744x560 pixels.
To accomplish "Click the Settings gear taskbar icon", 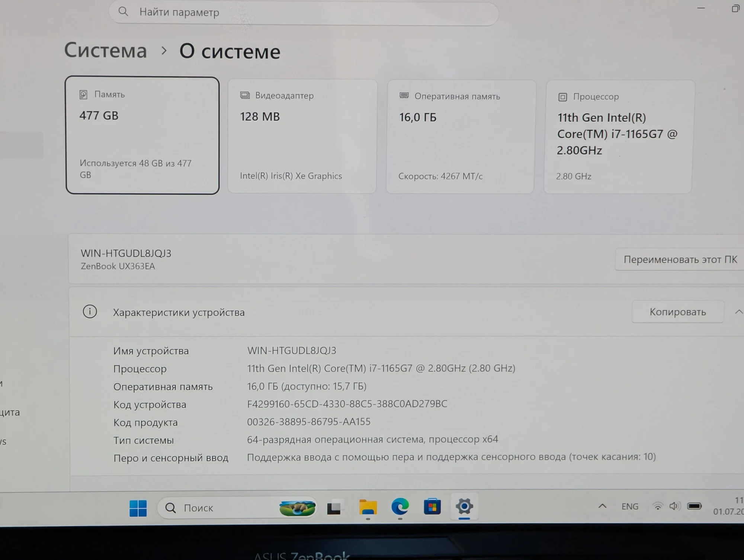I will (x=464, y=506).
